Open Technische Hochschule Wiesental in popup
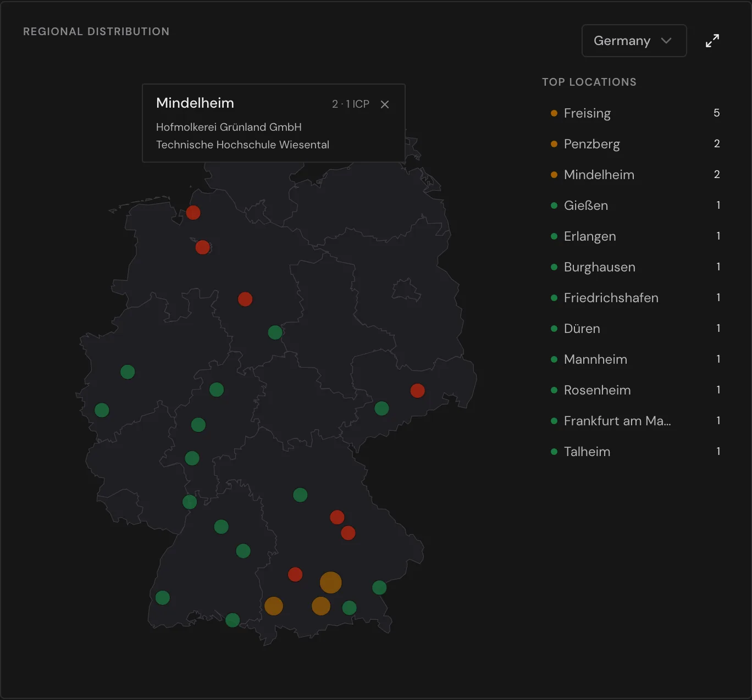 coord(242,145)
